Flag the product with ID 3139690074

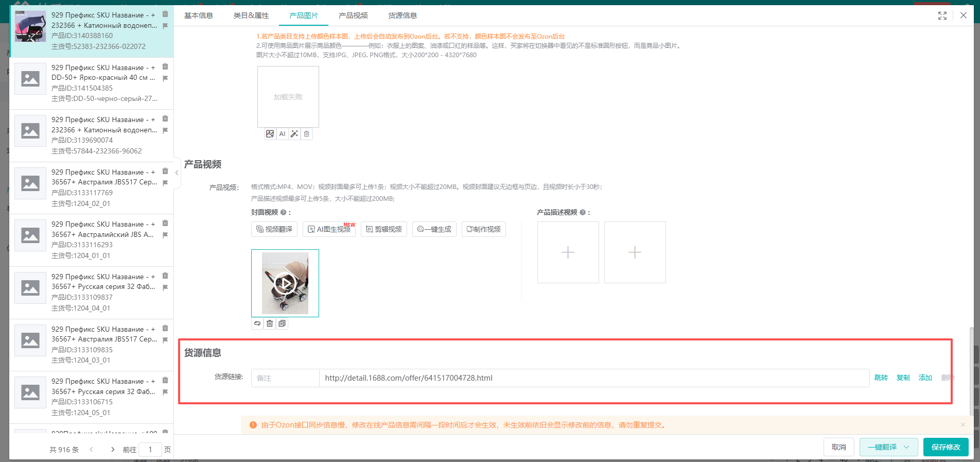tap(165, 130)
